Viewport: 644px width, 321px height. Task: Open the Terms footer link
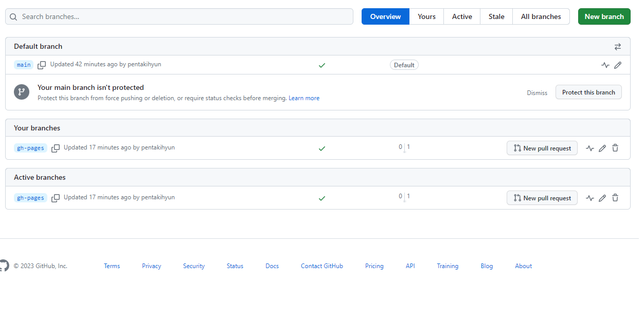point(112,266)
